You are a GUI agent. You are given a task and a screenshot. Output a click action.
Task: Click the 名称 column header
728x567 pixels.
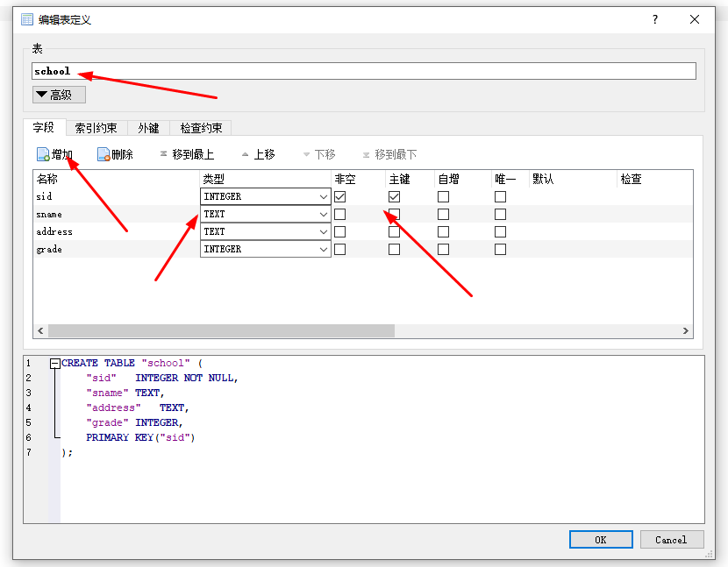click(x=117, y=179)
